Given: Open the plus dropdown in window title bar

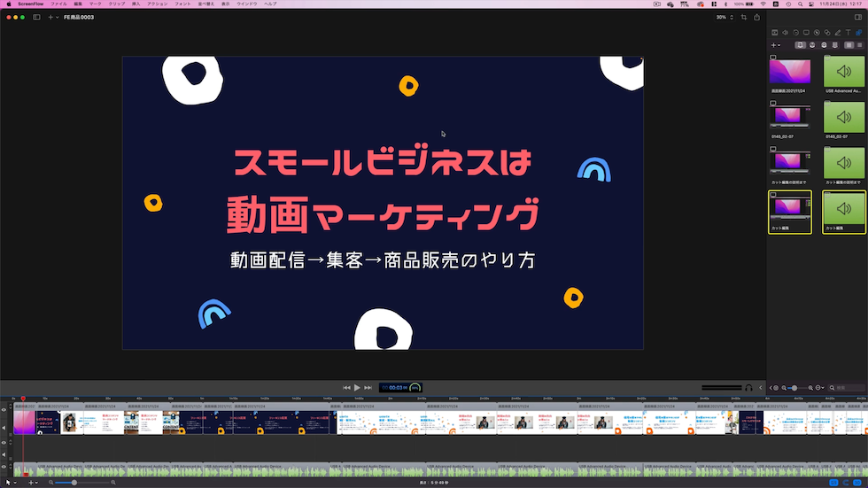Looking at the screenshot, I should click(53, 17).
